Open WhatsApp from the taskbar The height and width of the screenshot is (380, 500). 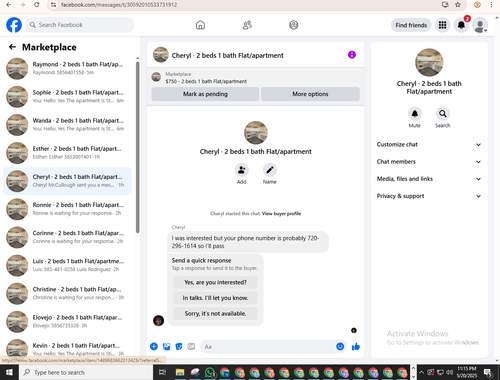(210, 372)
